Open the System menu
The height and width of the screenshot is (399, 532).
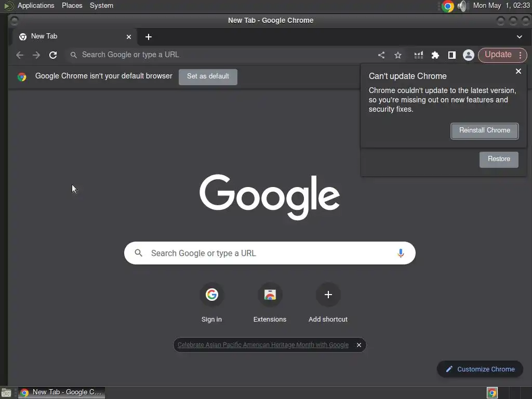coord(101,5)
